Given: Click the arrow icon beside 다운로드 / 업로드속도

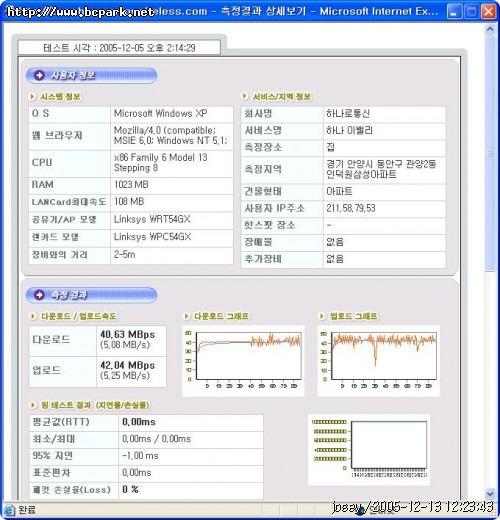Looking at the screenshot, I should click(x=33, y=316).
